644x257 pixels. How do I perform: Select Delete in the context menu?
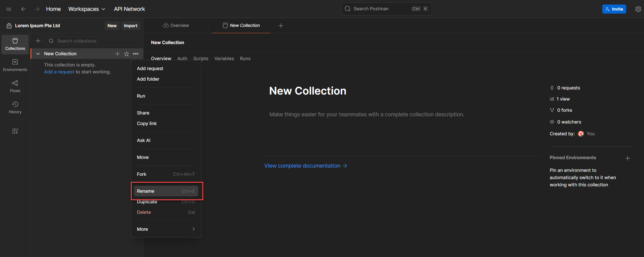pyautogui.click(x=166, y=212)
